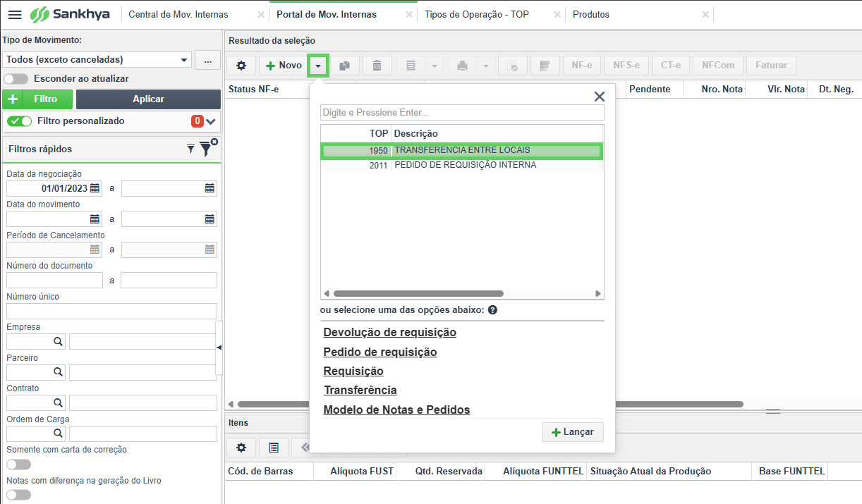
Task: Click help icon beside opções abaixo
Action: 492,310
